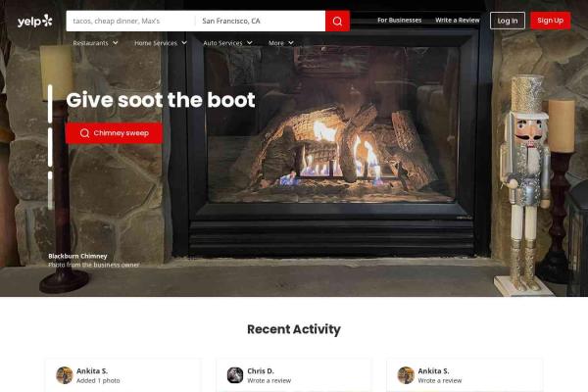The width and height of the screenshot is (588, 392).
Task: Click the Yelp logo
Action: tap(35, 21)
